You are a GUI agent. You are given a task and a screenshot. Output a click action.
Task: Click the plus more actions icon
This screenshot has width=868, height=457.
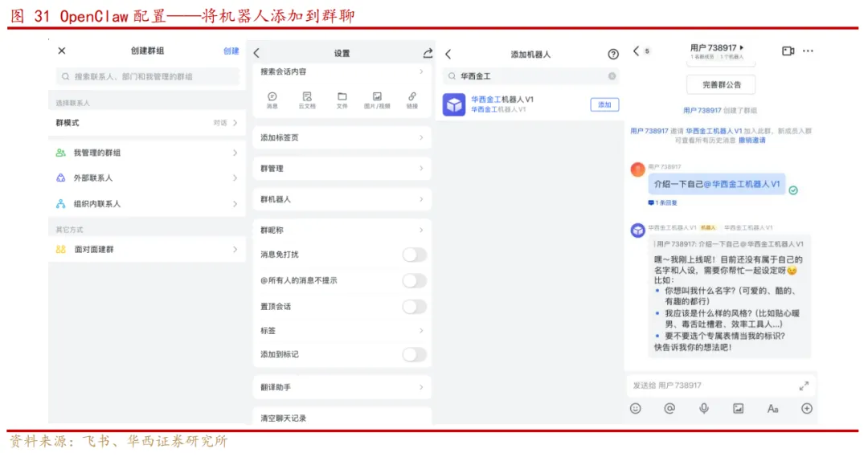click(807, 408)
